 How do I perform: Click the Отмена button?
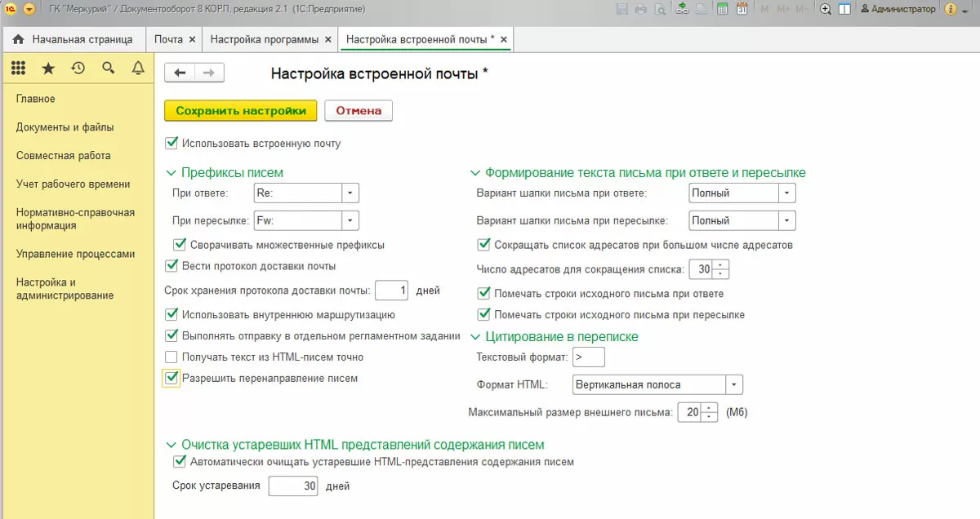click(x=359, y=111)
